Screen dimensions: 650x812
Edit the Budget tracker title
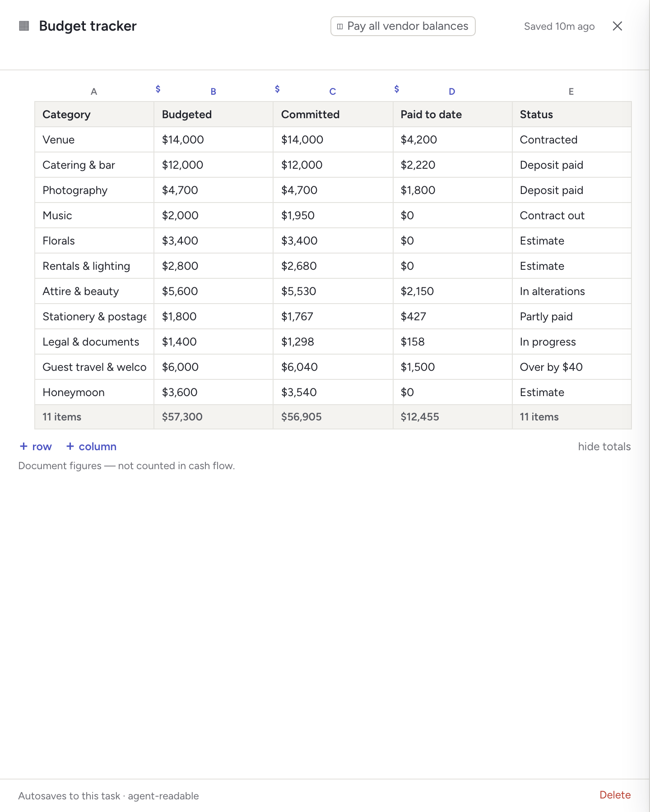point(88,26)
